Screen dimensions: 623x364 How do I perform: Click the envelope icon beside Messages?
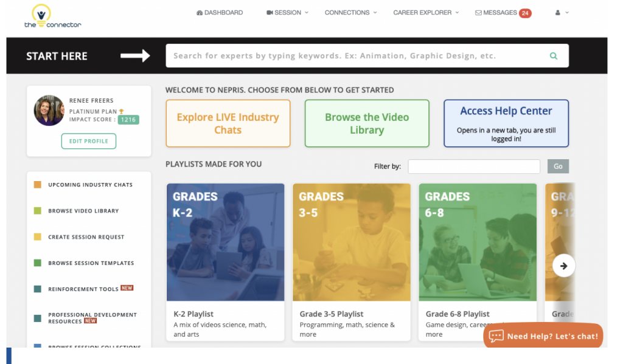(478, 13)
